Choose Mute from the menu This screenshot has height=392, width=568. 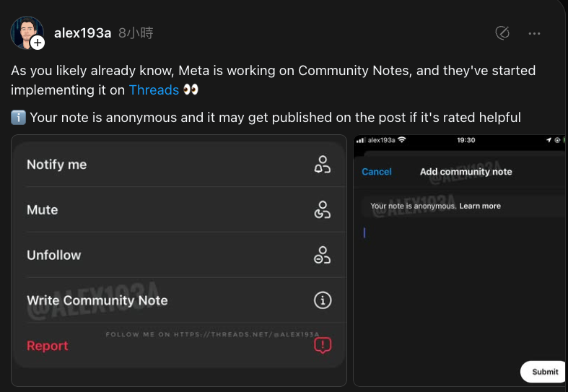pos(43,210)
